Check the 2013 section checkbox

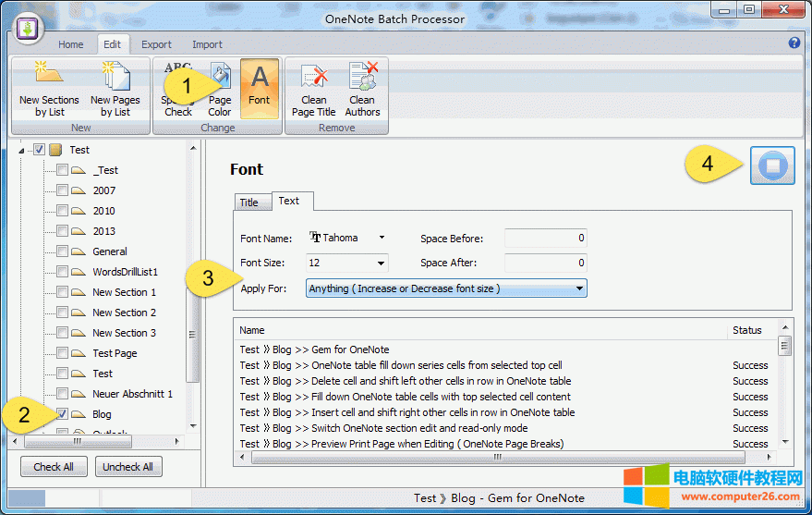(x=62, y=231)
